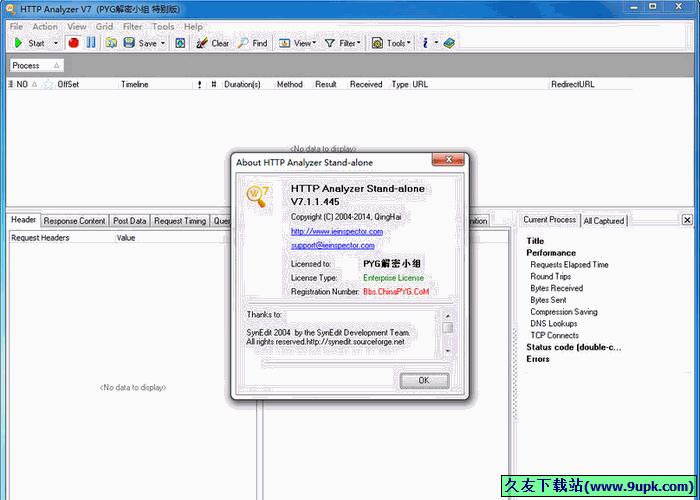700x500 pixels.
Task: Click the full screen toolbar icon
Action: coord(180,43)
